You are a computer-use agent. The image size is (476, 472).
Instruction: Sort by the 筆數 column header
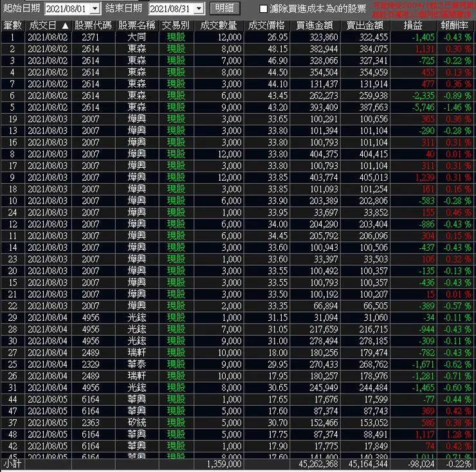(12, 26)
